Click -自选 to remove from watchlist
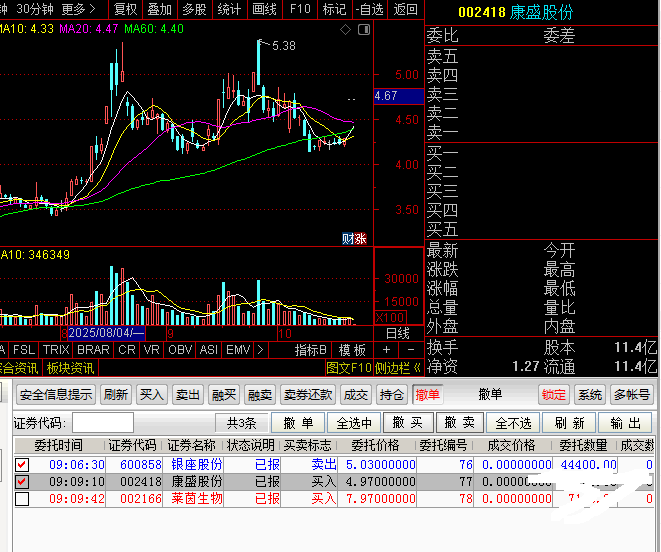 [x=370, y=9]
